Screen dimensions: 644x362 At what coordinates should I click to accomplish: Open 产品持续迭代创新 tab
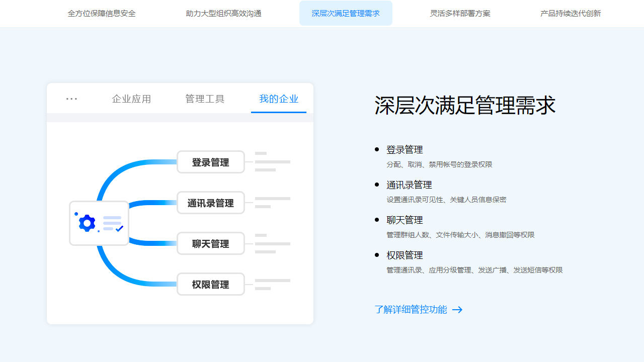[571, 14]
